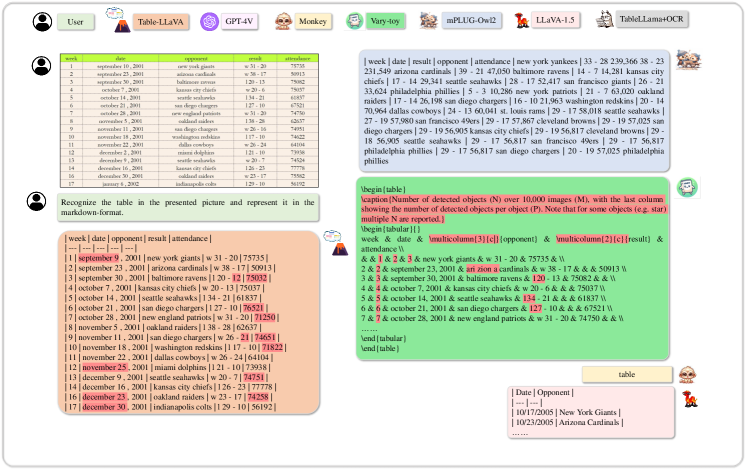748x470 pixels.
Task: Select the User legend label
Action: tap(75, 22)
